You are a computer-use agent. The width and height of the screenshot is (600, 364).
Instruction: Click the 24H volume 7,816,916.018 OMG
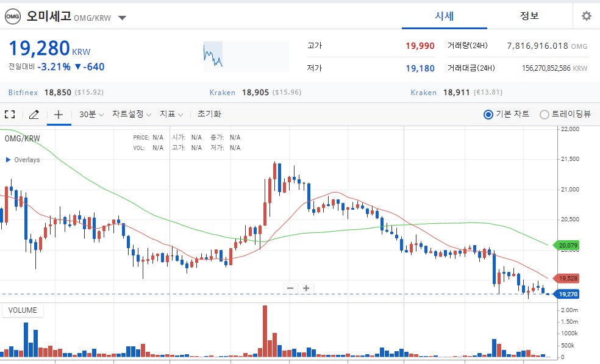pyautogui.click(x=547, y=46)
